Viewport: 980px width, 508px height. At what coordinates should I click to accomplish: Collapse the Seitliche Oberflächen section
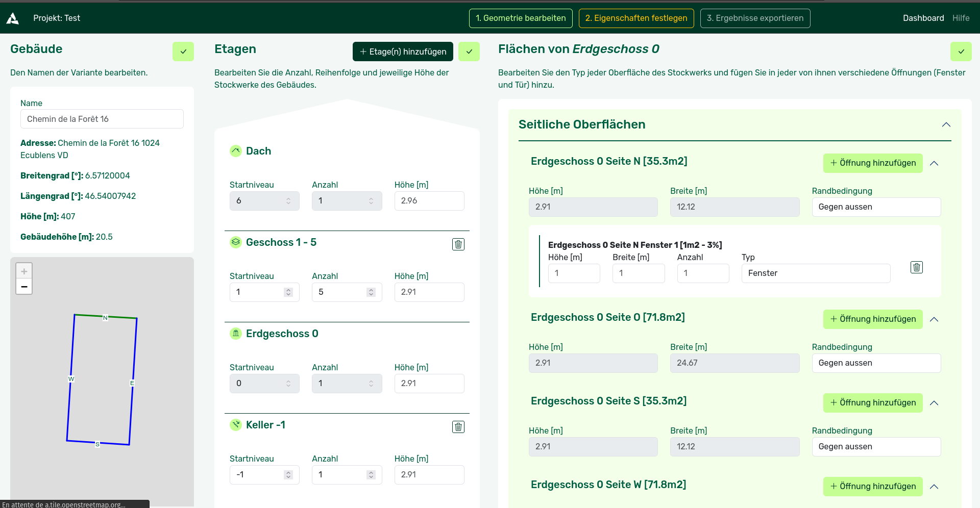coord(946,125)
